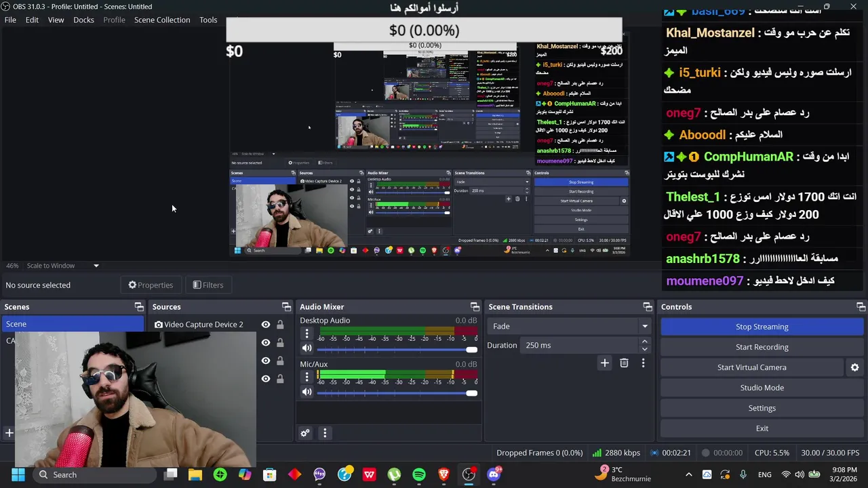The image size is (868, 488).
Task: Open Brave browser from taskbar
Action: tap(443, 474)
